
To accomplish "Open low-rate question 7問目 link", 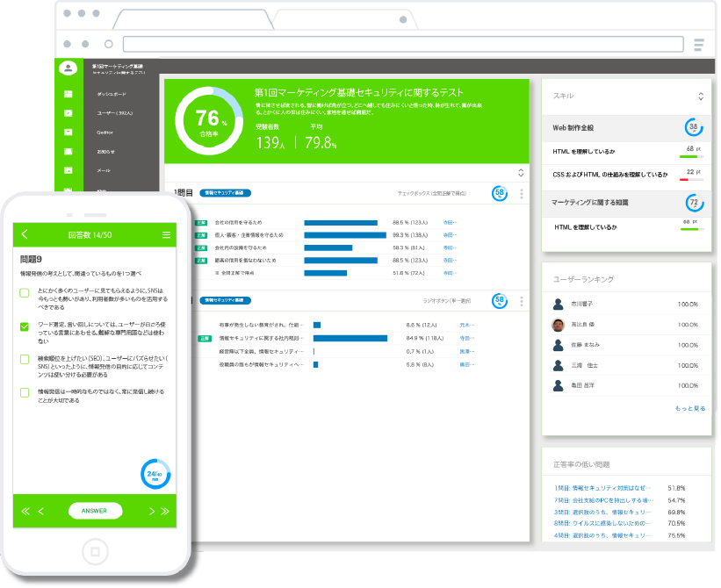I will (x=603, y=500).
